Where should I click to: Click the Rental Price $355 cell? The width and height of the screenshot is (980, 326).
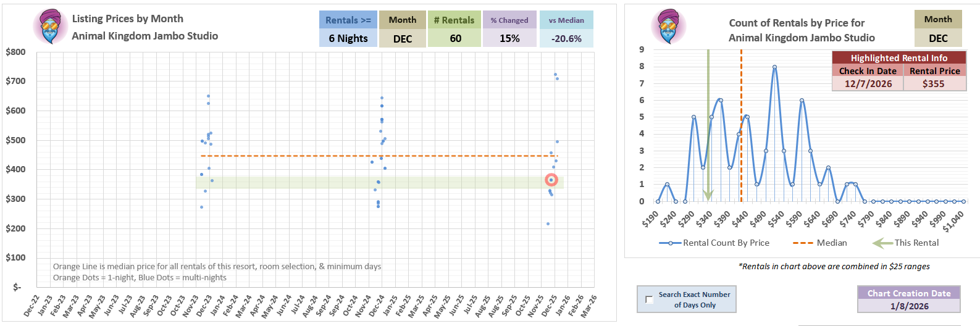click(934, 84)
